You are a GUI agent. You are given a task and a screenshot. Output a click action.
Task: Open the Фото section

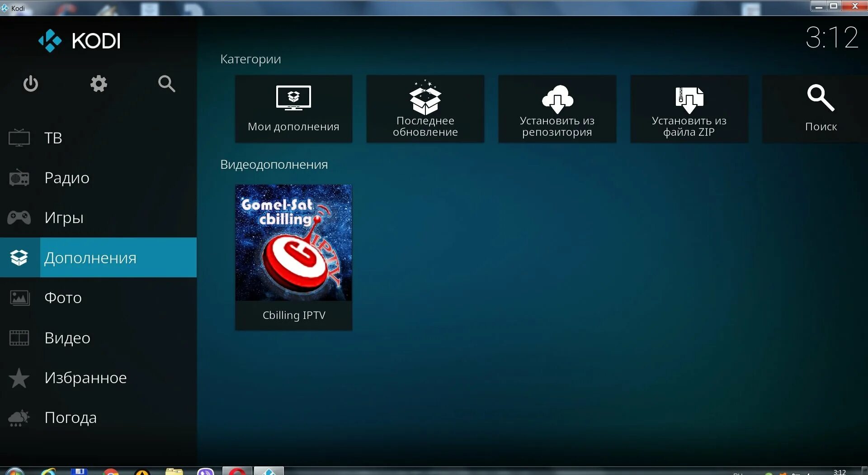click(x=98, y=298)
